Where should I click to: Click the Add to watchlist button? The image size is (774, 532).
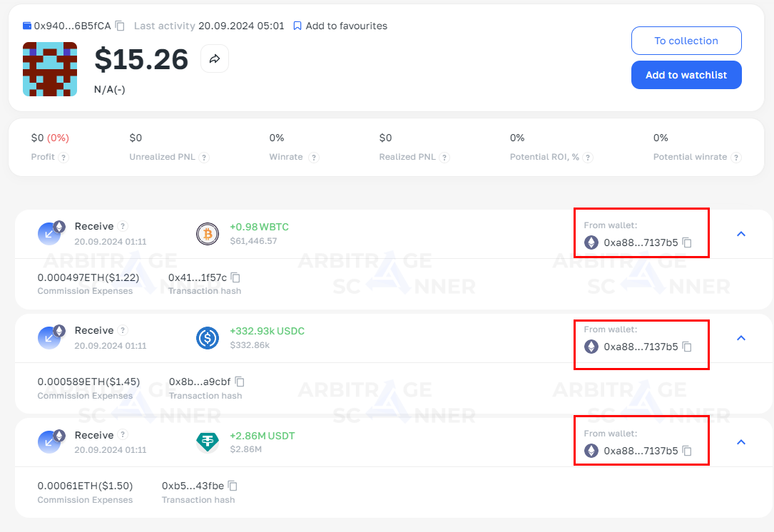click(686, 75)
